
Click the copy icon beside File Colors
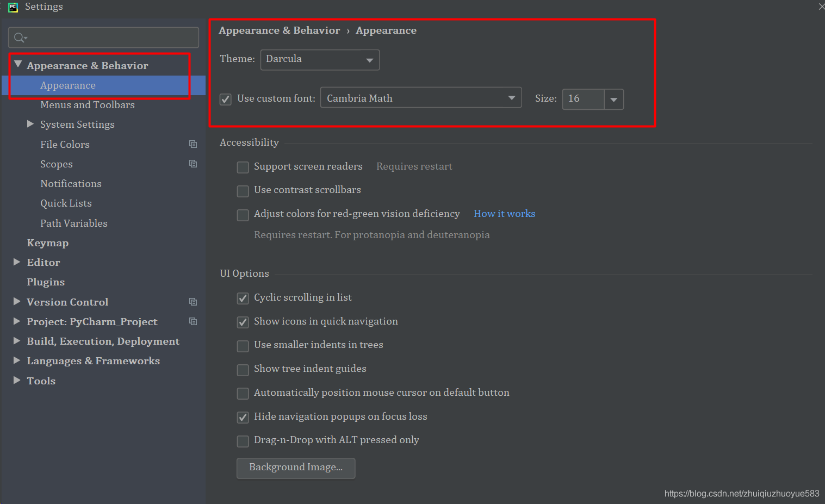point(193,144)
